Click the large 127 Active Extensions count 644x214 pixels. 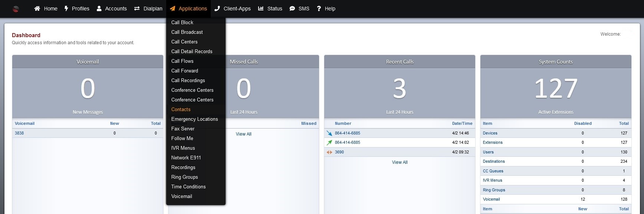(556, 88)
